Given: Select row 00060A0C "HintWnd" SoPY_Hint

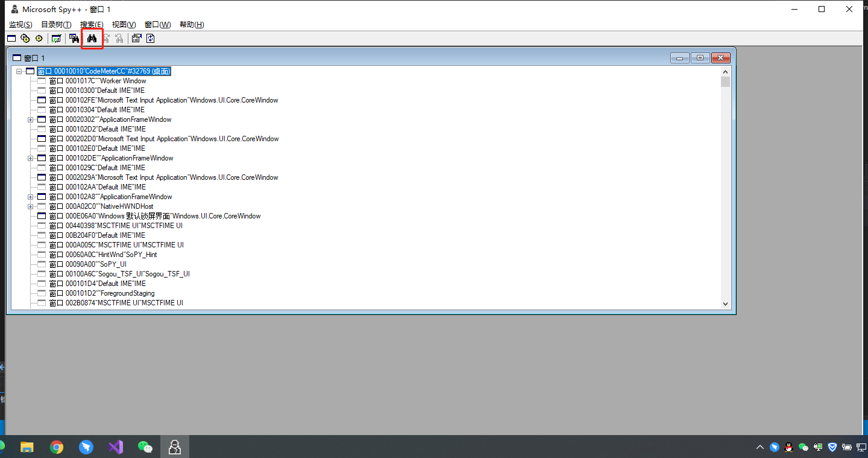Looking at the screenshot, I should coord(103,255).
